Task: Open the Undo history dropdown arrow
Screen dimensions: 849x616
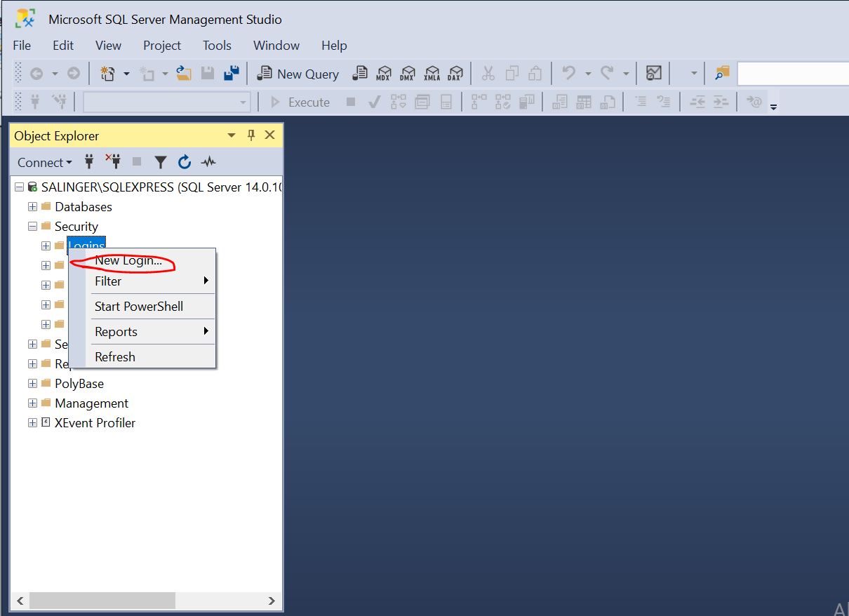Action: point(588,74)
